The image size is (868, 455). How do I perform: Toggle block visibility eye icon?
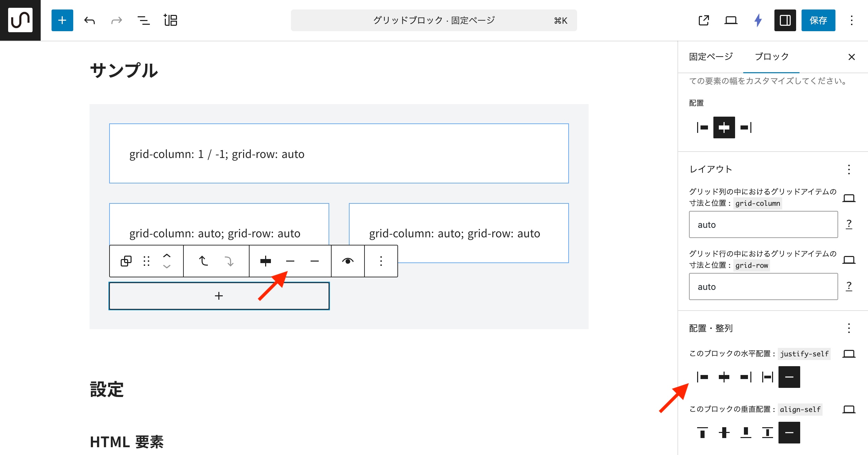(348, 261)
